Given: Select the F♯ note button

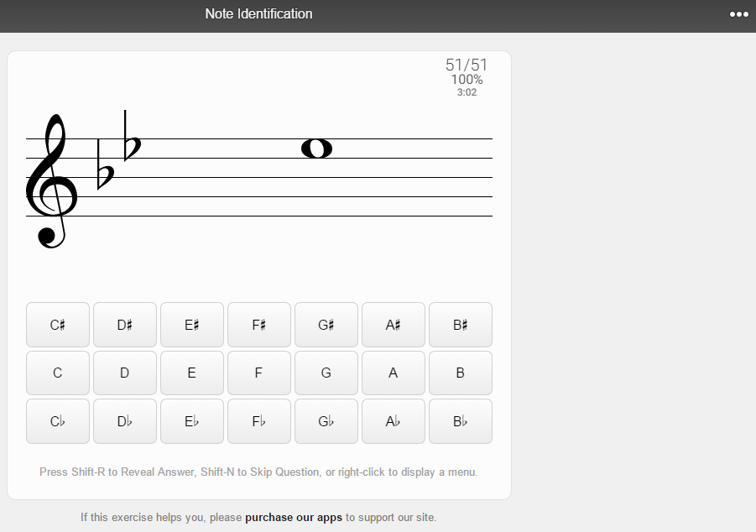Looking at the screenshot, I should [259, 325].
